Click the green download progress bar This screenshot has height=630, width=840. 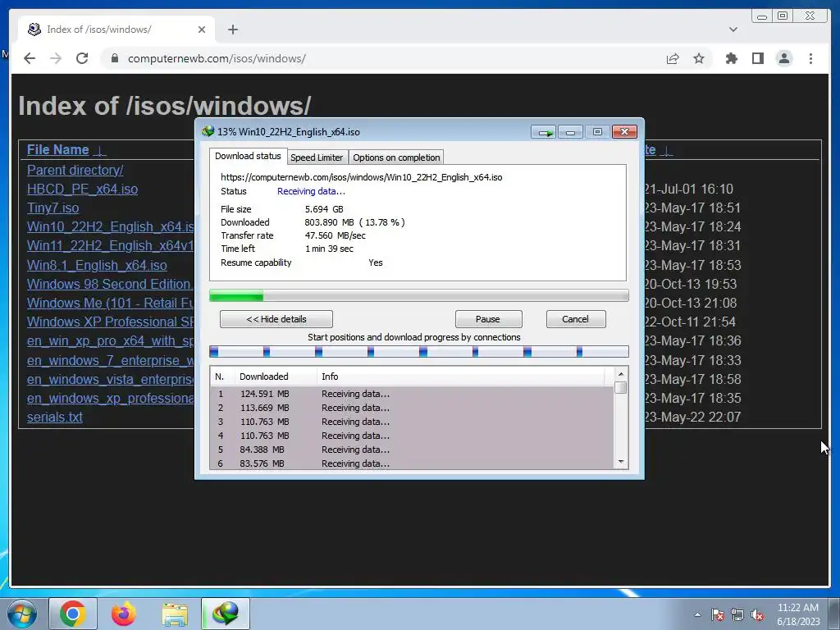[418, 295]
